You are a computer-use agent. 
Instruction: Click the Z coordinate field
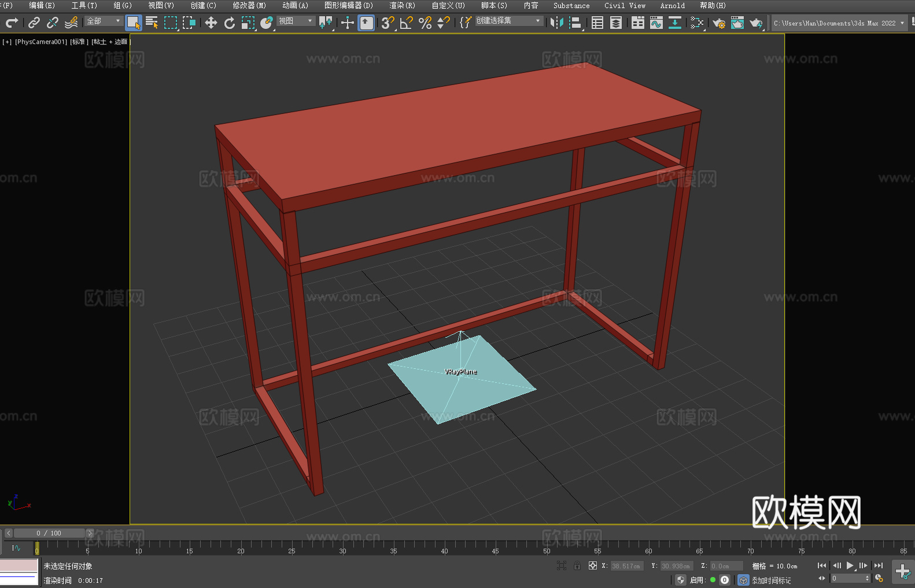click(726, 566)
